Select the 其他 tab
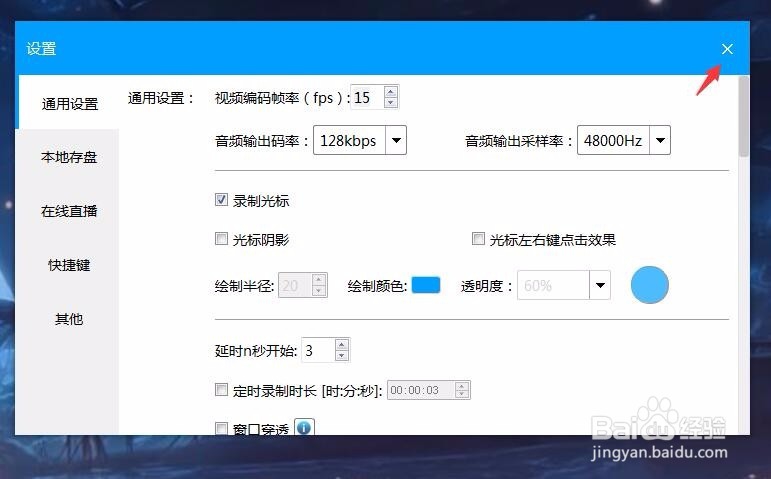This screenshot has height=479, width=771. [69, 319]
